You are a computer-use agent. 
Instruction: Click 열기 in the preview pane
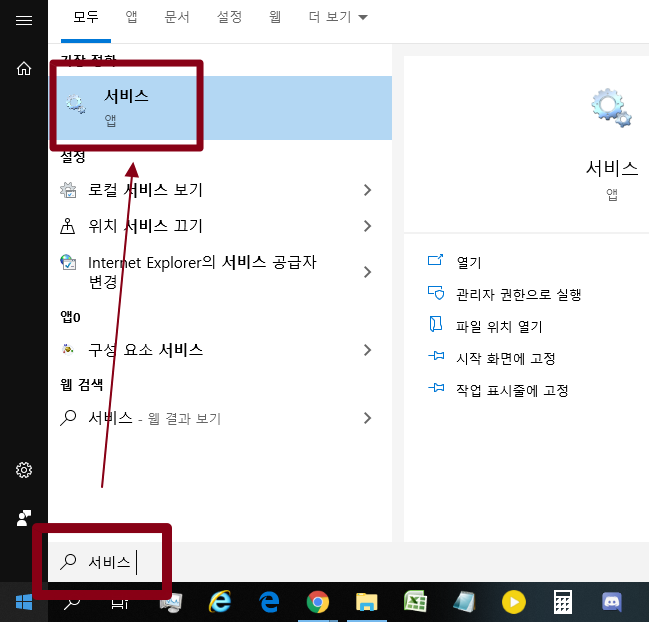point(469,262)
